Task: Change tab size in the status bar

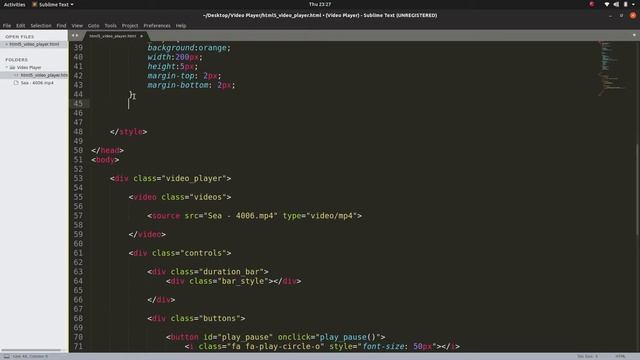Action: click(x=587, y=356)
